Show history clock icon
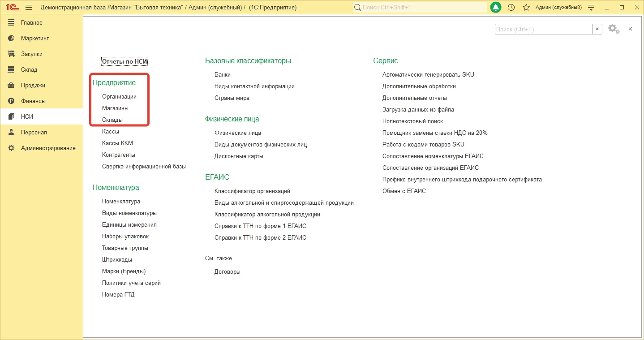644x340 pixels. coord(511,8)
